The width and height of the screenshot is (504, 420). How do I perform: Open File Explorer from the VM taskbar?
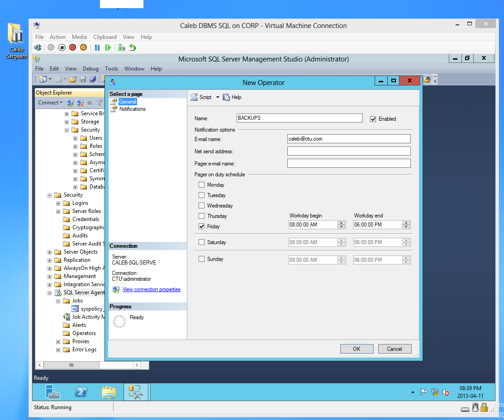109,392
